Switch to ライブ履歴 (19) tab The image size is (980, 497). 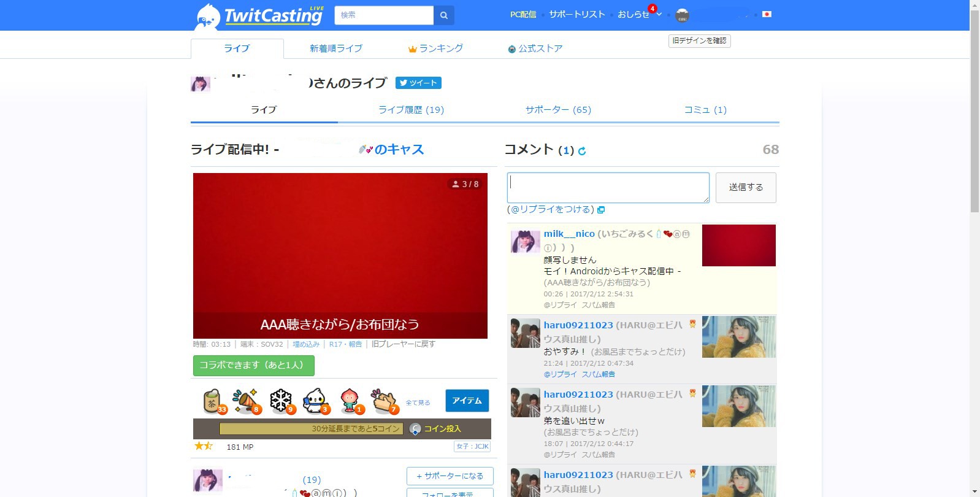411,110
